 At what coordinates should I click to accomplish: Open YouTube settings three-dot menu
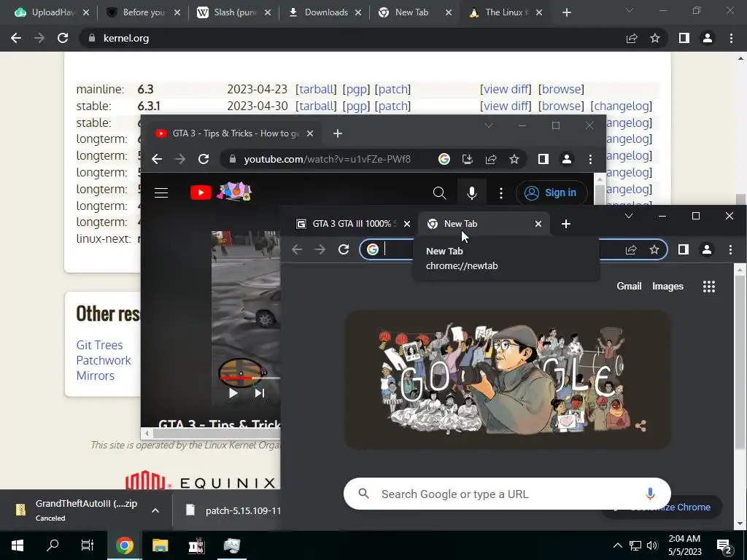[500, 192]
